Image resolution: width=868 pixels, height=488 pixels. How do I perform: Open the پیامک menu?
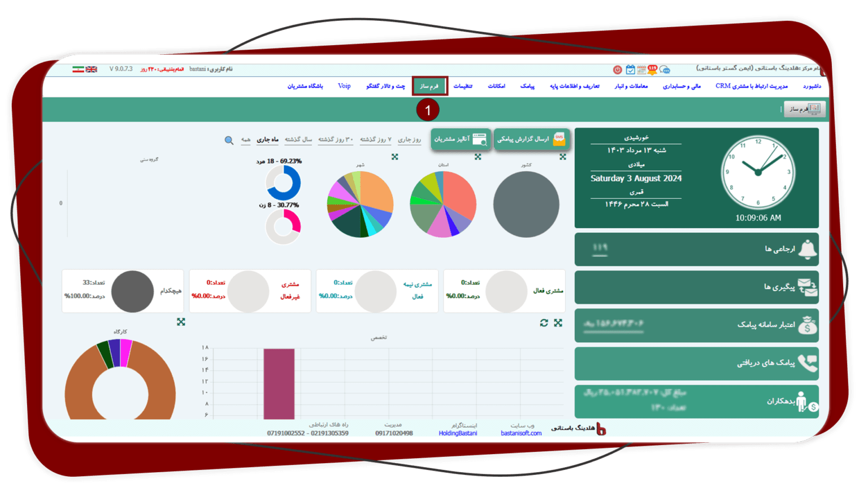coord(527,86)
